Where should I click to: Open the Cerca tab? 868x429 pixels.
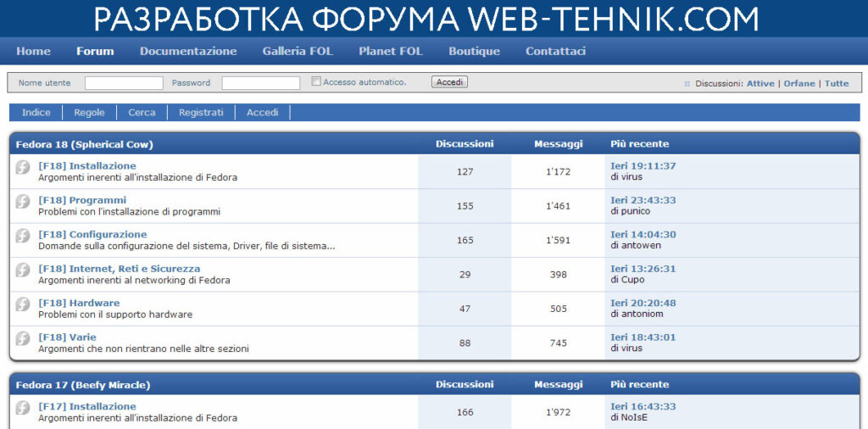[x=142, y=113]
